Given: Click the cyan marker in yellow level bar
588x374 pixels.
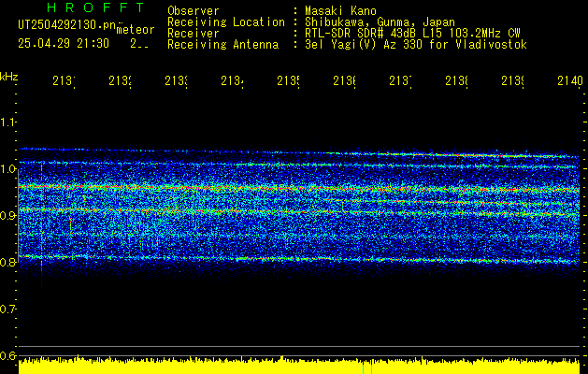Looking at the screenshot, I should pos(367,368).
